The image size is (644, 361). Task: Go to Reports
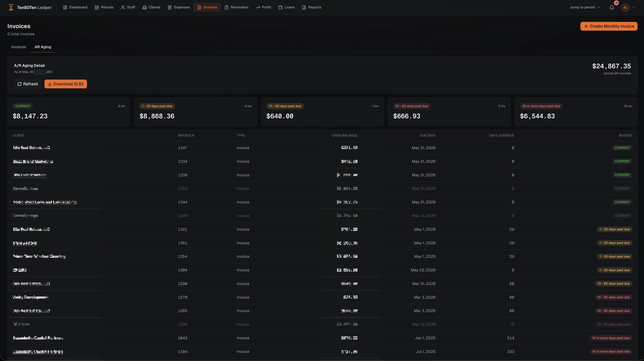[312, 7]
